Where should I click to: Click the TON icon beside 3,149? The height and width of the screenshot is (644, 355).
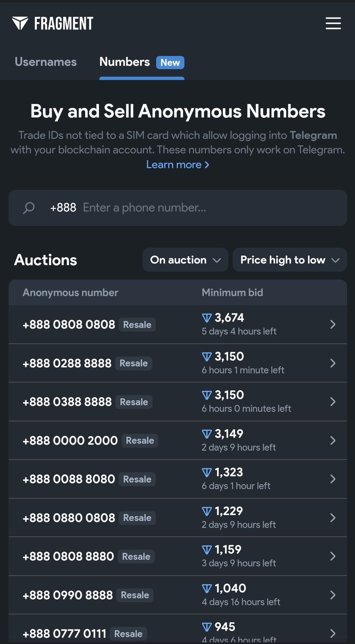tap(207, 434)
